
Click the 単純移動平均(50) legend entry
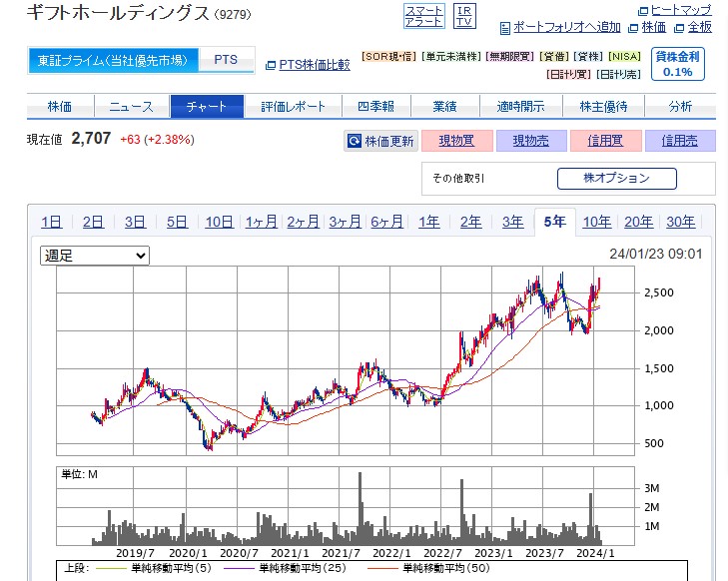[446, 568]
